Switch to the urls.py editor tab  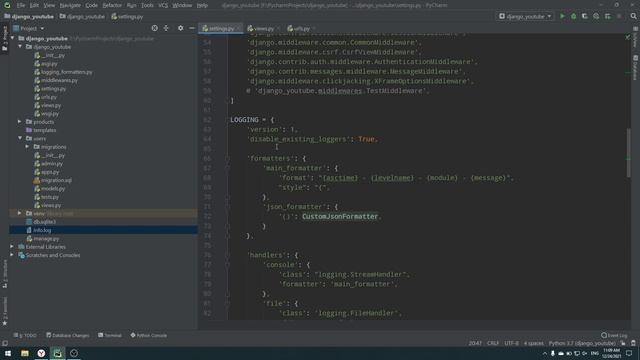(x=301, y=29)
